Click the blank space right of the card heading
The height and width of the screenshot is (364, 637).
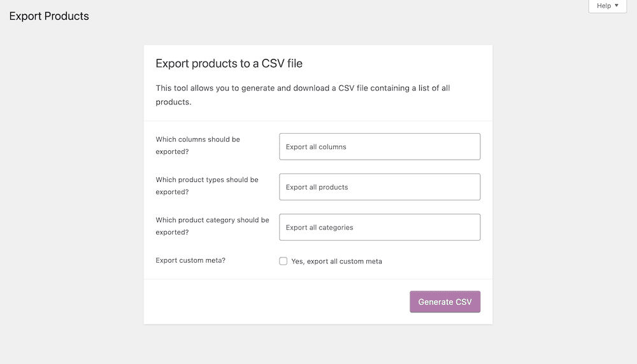(x=395, y=64)
